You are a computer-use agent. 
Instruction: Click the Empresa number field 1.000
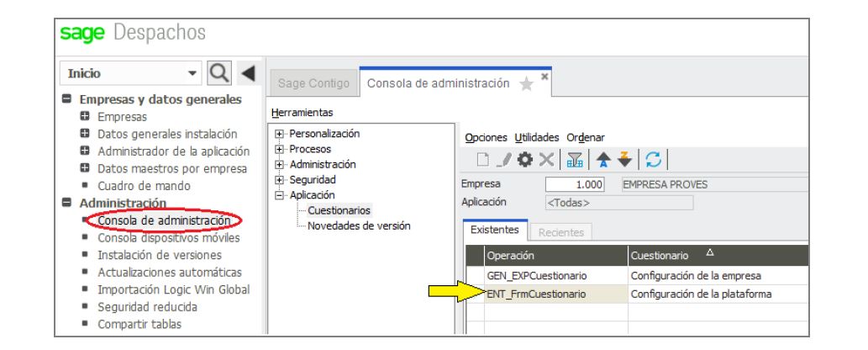click(575, 185)
